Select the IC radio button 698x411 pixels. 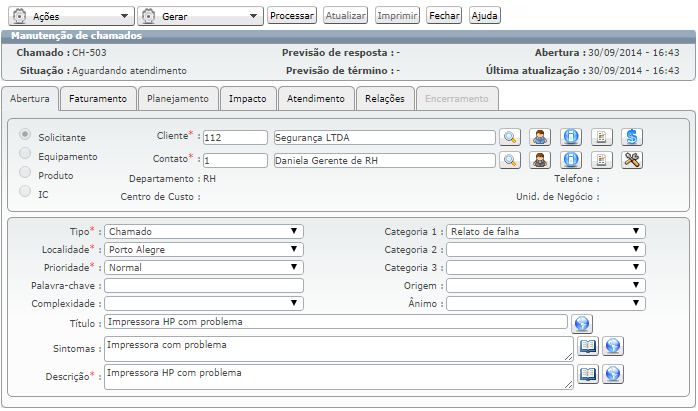pyautogui.click(x=26, y=192)
